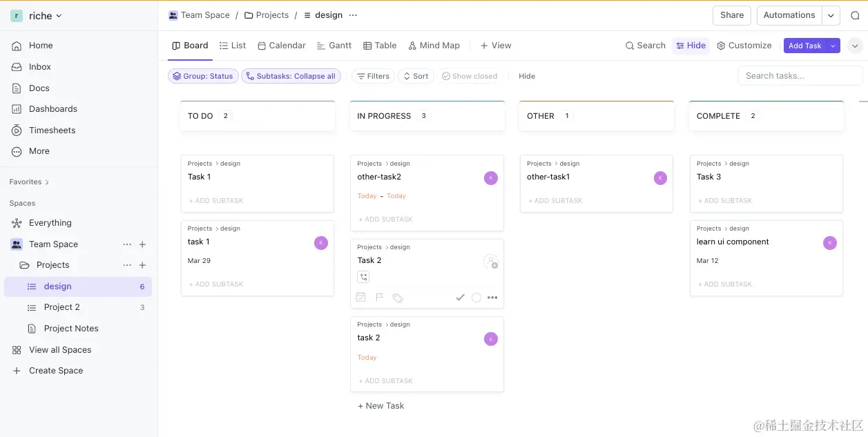This screenshot has width=868, height=437.
Task: Click the Share button
Action: tap(731, 15)
